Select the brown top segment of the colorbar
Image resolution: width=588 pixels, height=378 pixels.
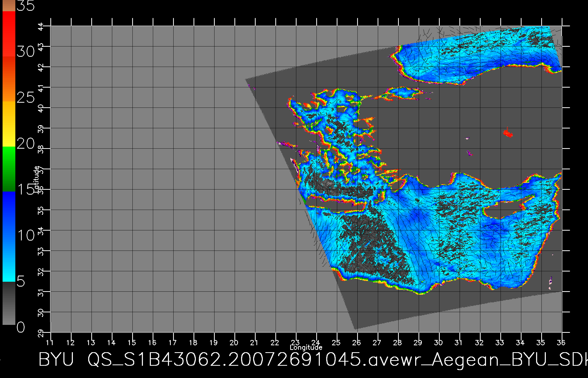point(9,6)
